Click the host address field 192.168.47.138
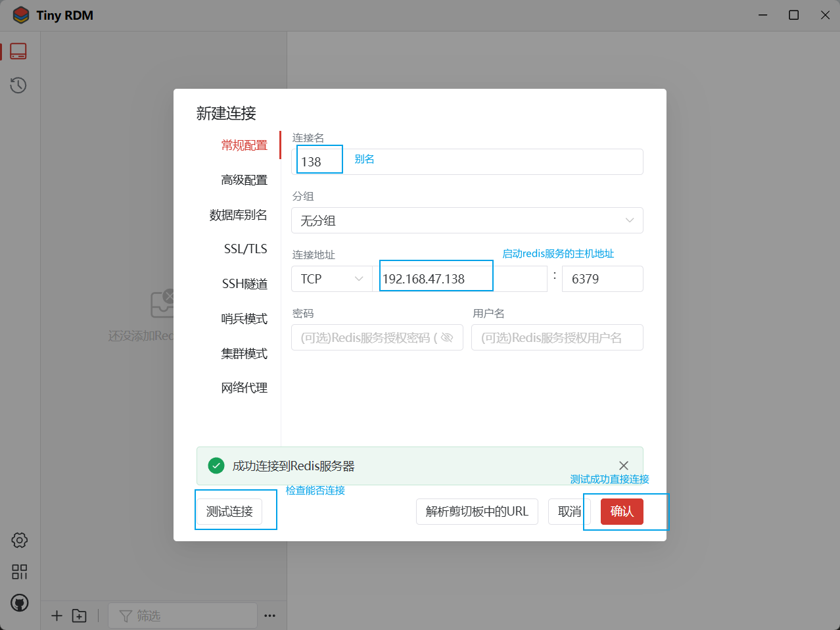This screenshot has width=840, height=630. click(x=460, y=279)
